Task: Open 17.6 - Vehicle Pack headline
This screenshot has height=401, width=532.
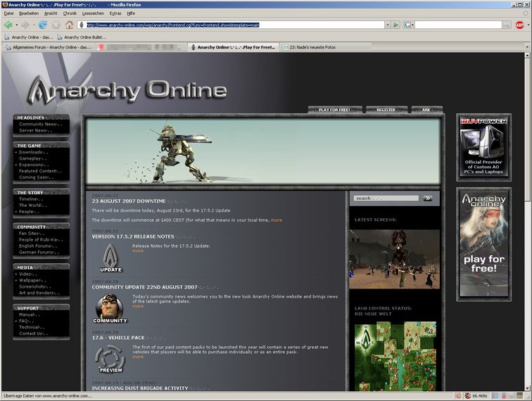Action: coord(118,338)
